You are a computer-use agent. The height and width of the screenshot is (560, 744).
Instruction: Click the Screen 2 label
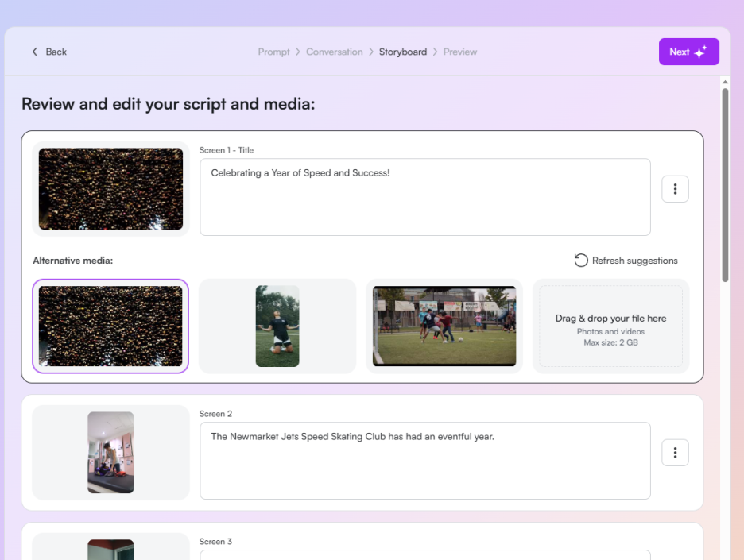click(215, 414)
